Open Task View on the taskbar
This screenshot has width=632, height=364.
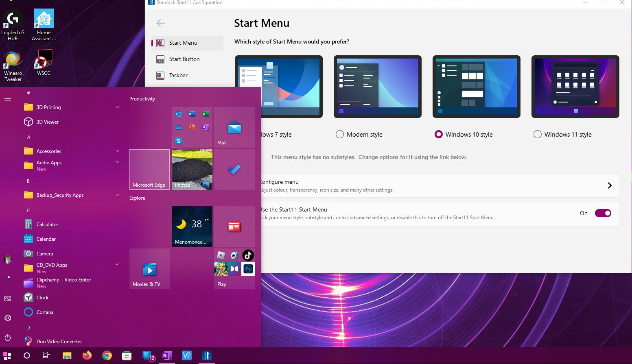coord(46,355)
